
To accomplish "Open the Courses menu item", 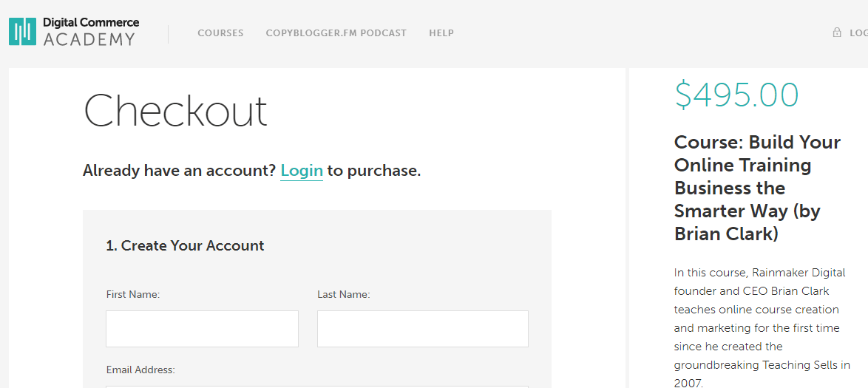I will 220,33.
